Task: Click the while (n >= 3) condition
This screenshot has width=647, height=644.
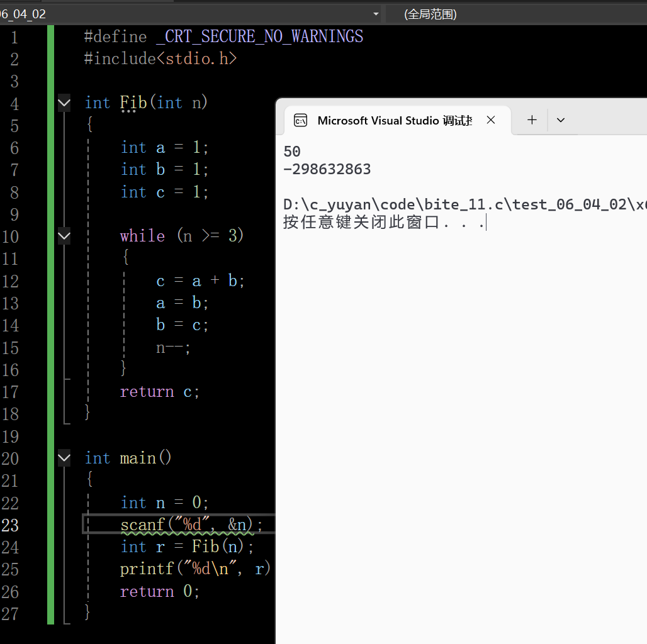Action: (x=182, y=235)
